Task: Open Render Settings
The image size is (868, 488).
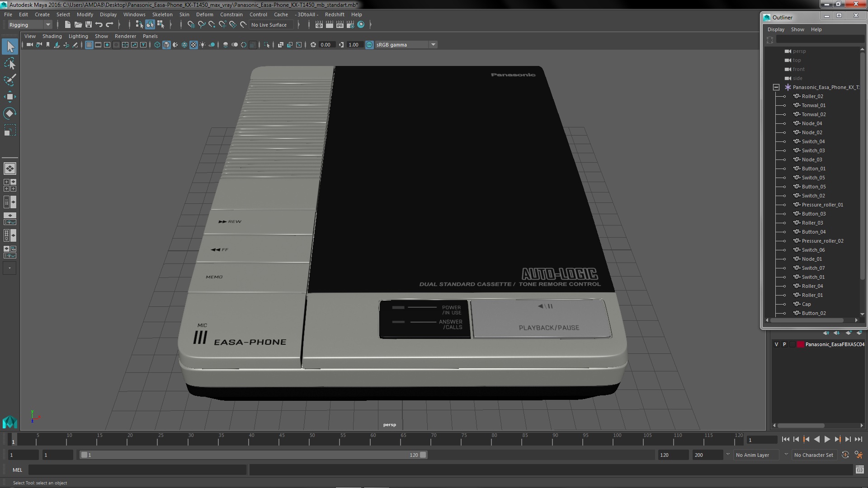Action: click(x=350, y=25)
